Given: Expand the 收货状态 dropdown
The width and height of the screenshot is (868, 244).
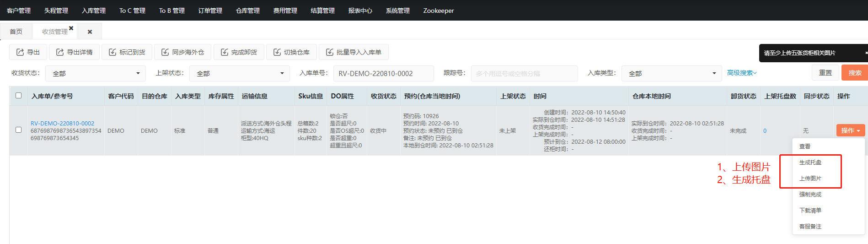Looking at the screenshot, I should pyautogui.click(x=96, y=73).
